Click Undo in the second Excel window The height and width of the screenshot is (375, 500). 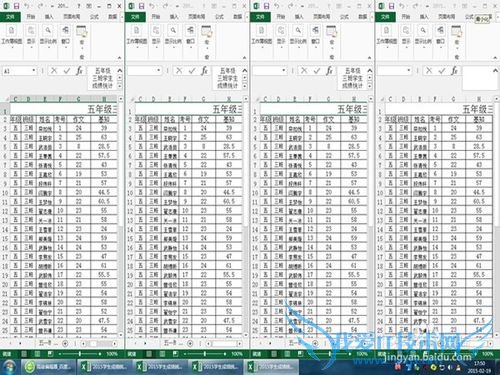pyautogui.click(x=152, y=6)
